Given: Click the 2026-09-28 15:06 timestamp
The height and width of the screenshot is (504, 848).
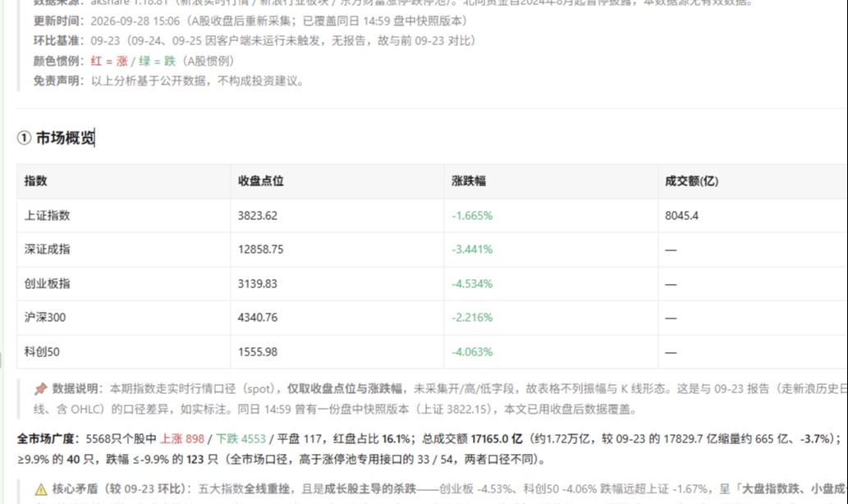Looking at the screenshot, I should tap(135, 21).
